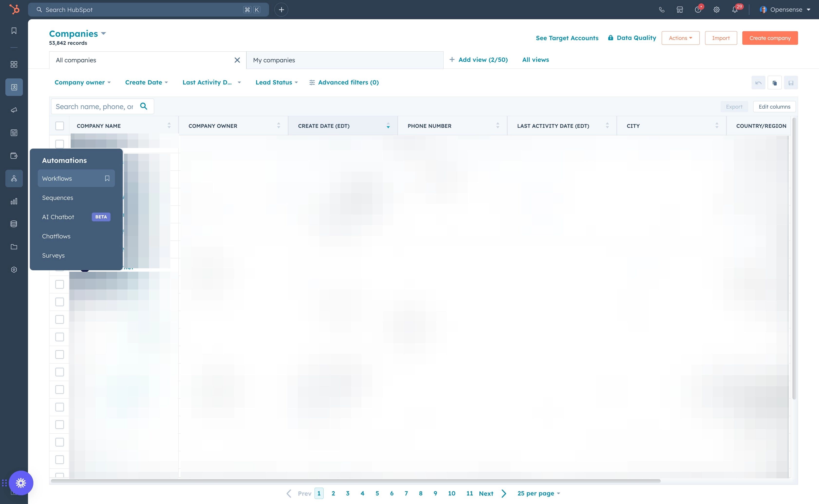The width and height of the screenshot is (819, 504).
Task: Check the first company row checkbox
Action: tap(60, 144)
